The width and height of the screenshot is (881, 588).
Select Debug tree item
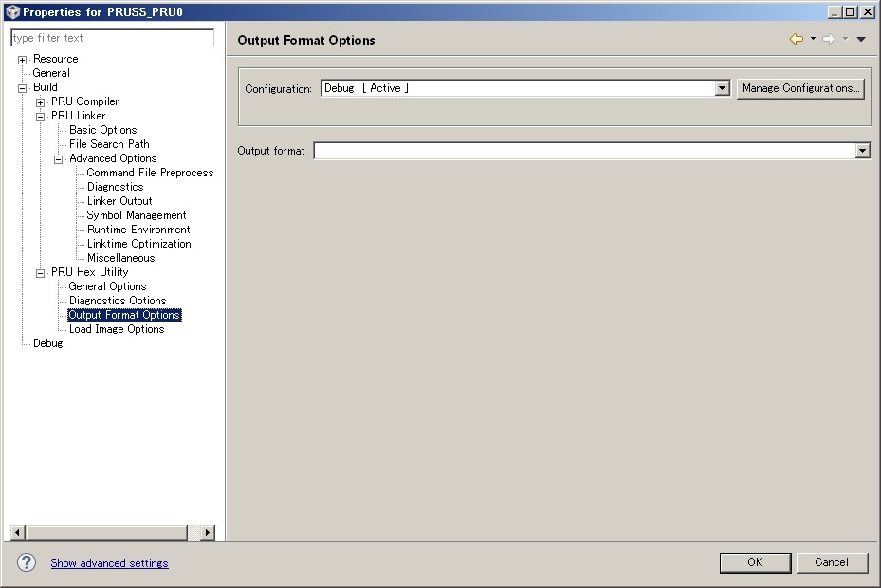[47, 343]
